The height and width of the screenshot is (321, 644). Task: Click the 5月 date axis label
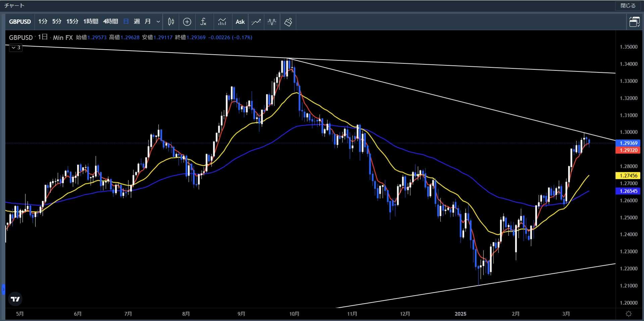20,314
